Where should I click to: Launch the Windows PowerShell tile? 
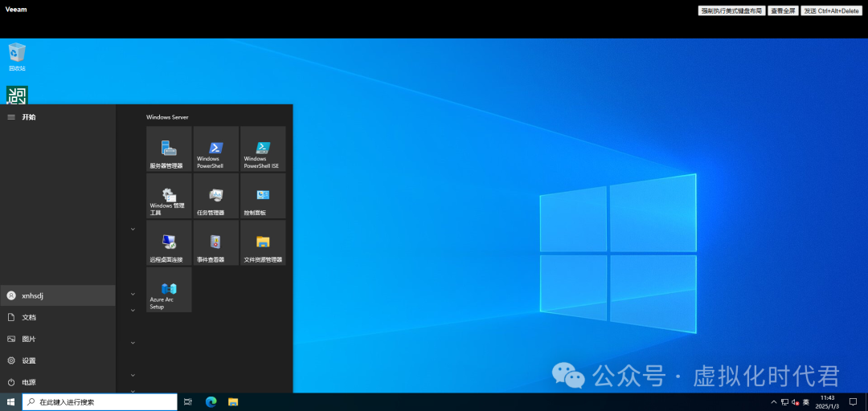tap(216, 149)
